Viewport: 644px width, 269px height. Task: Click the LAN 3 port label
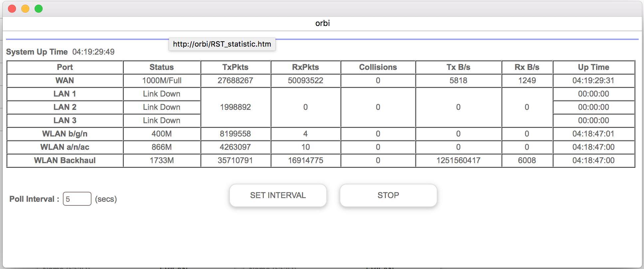[65, 121]
